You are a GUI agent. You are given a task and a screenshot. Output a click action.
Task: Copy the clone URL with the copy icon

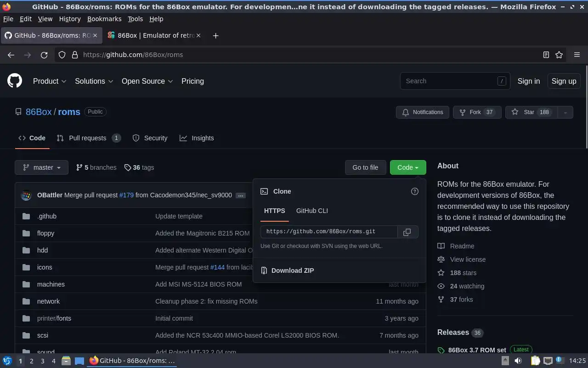(x=407, y=232)
